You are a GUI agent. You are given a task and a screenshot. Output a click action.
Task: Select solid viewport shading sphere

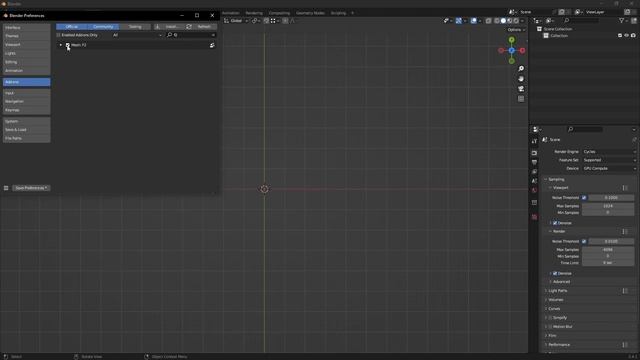tap(503, 21)
